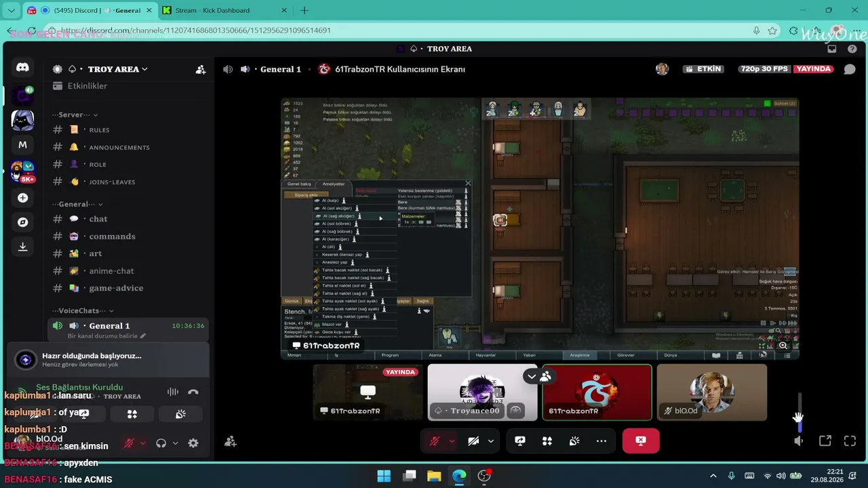868x488 pixels.
Task: Open Microsoft Edge from the taskbar
Action: (x=459, y=476)
